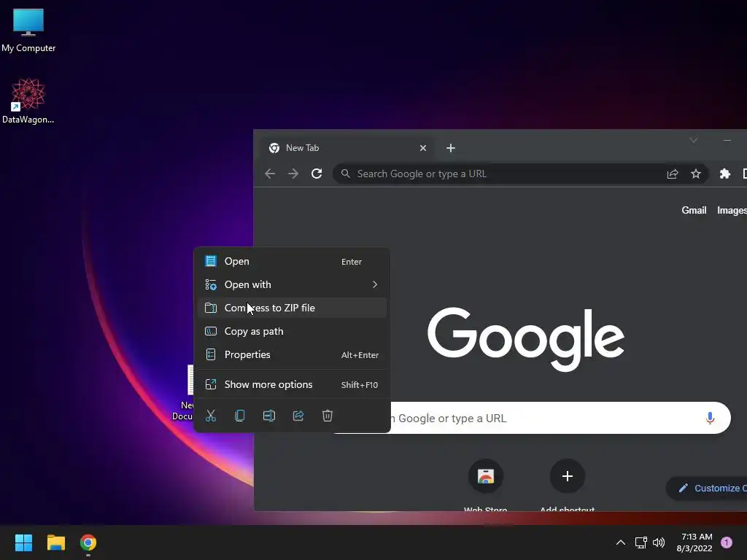
Task: Click the Delete trash icon in context menu
Action: 328,416
